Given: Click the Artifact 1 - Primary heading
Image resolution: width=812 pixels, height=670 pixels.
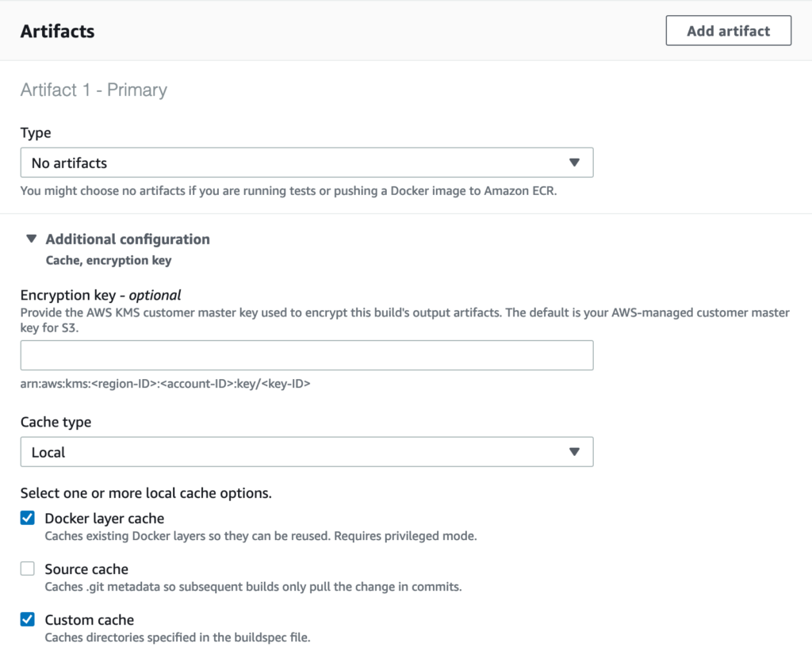Looking at the screenshot, I should tap(94, 90).
